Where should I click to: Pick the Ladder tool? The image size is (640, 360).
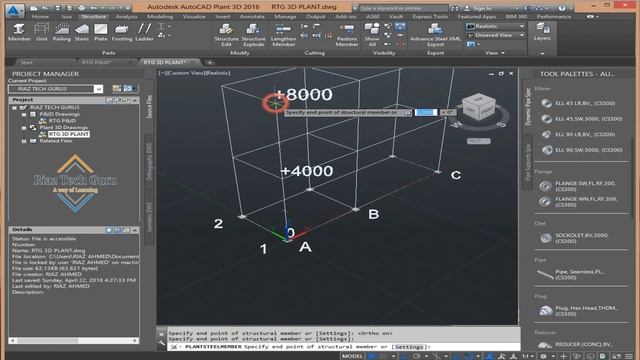(144, 33)
